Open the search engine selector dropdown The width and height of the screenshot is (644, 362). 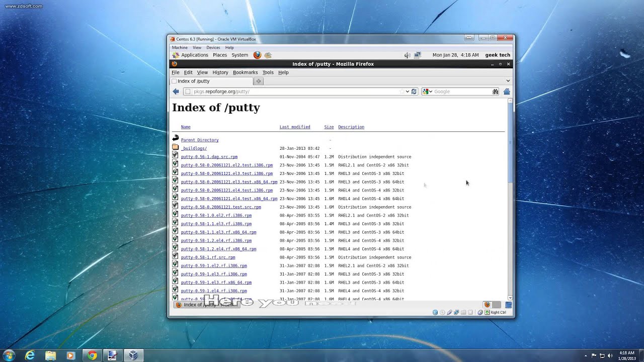pyautogui.click(x=427, y=92)
